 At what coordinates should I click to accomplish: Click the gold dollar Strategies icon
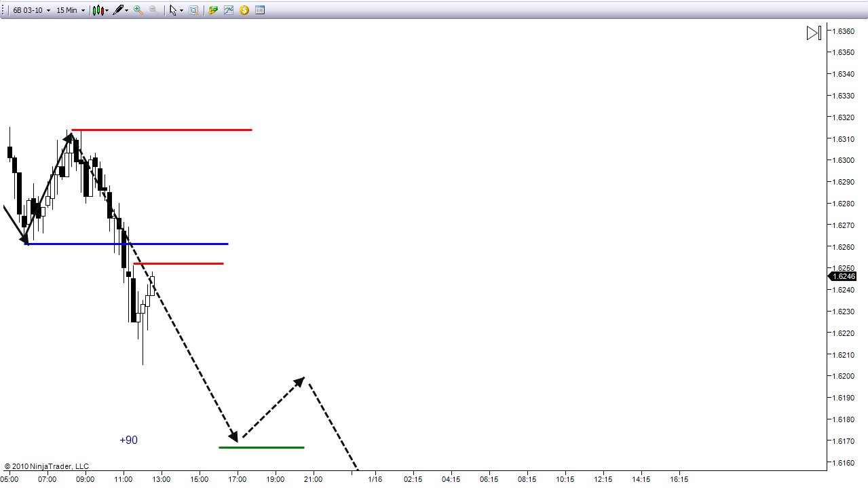pos(244,10)
